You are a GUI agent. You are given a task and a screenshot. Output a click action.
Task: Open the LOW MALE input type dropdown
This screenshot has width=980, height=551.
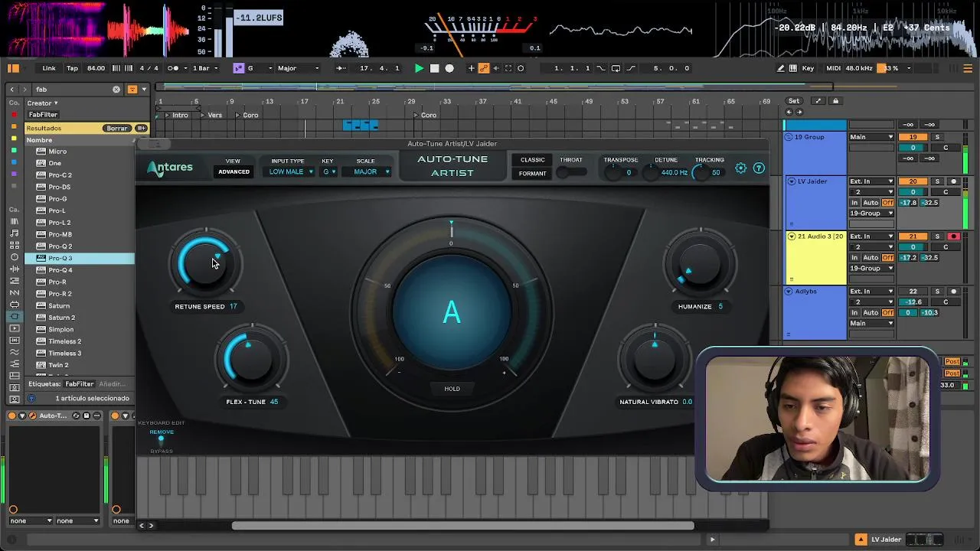[291, 171]
